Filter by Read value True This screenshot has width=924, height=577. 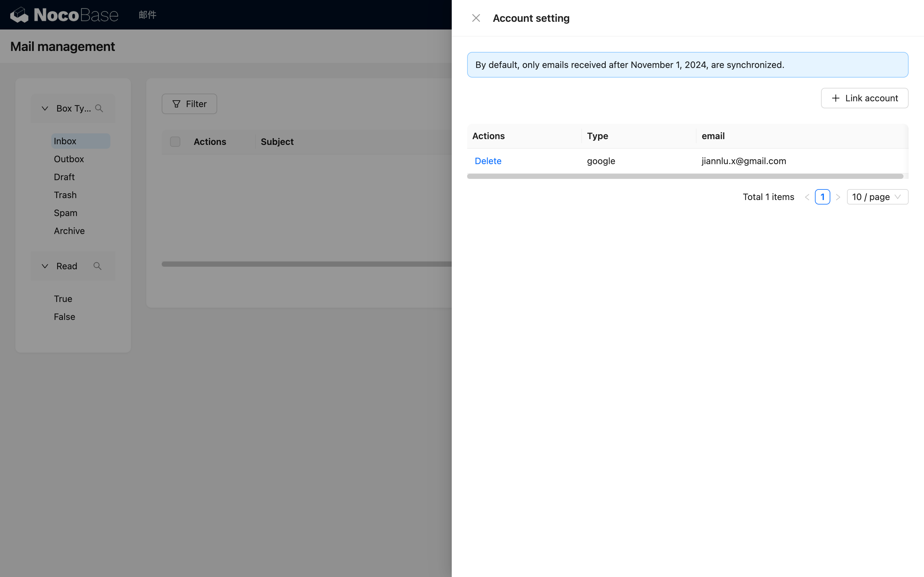(x=63, y=299)
